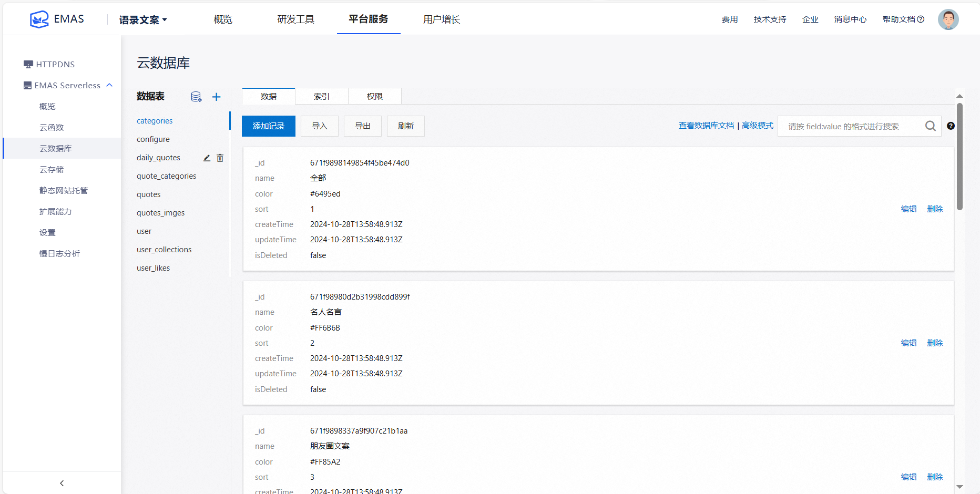The width and height of the screenshot is (980, 494).
Task: Open the 语录文案 project dropdown
Action: [x=143, y=20]
